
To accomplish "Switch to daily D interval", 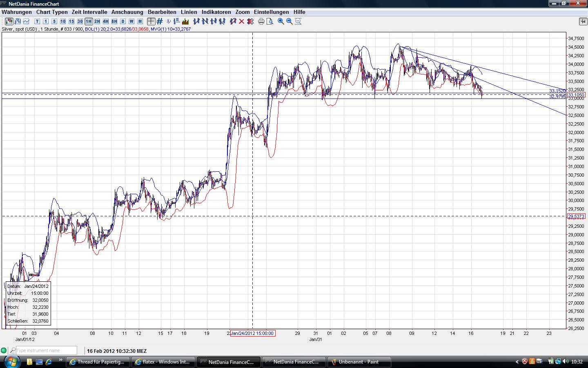I will pos(123,21).
